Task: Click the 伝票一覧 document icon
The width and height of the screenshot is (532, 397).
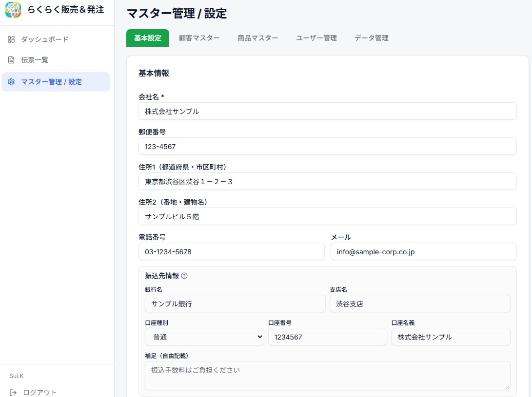Action: [x=11, y=60]
